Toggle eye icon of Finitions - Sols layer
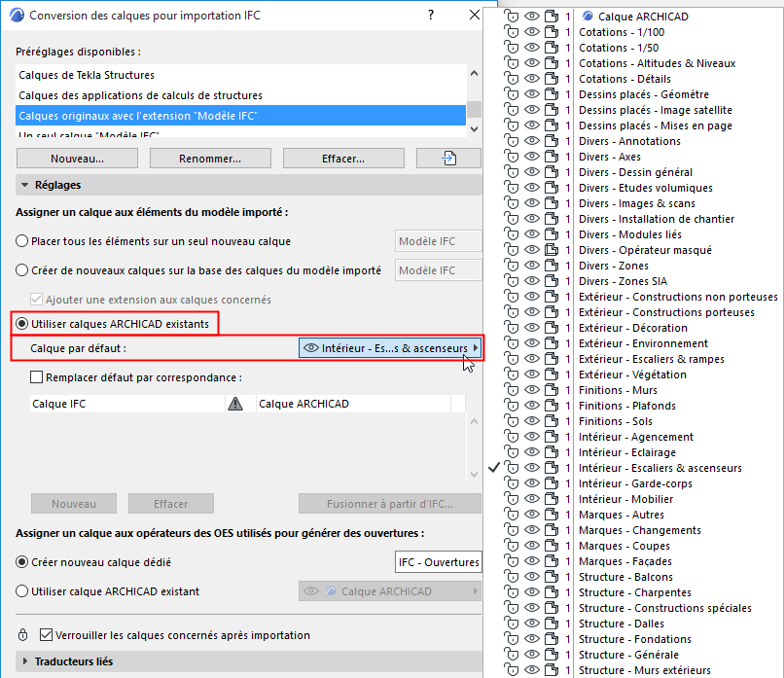Viewport: 784px width, 678px height. (531, 421)
